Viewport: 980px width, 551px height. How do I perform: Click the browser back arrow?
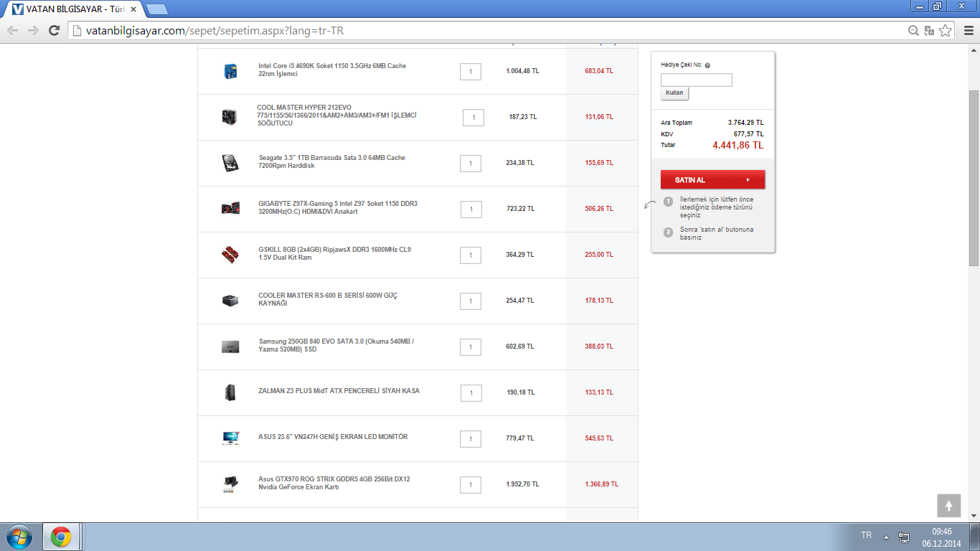(12, 30)
